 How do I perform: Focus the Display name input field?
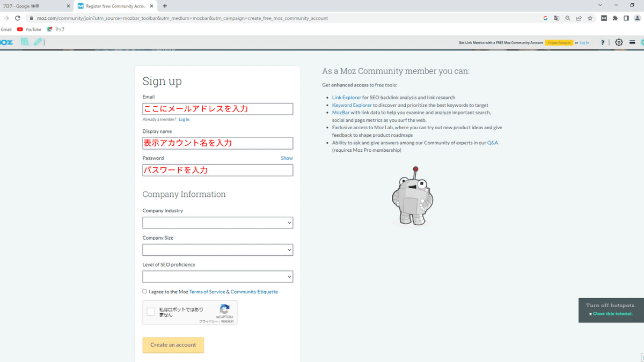click(x=218, y=143)
